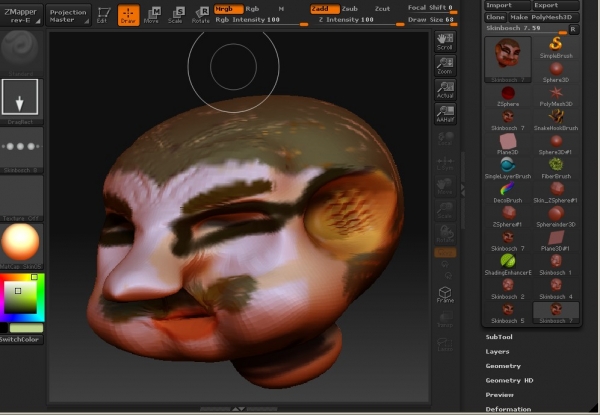The image size is (600, 415).
Task: Select the light green main color swatch
Action: click(x=26, y=328)
